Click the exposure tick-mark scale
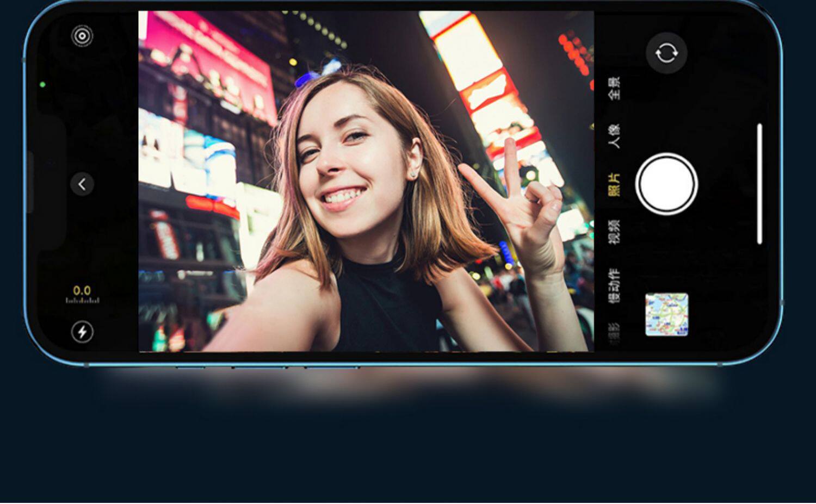Image resolution: width=816 pixels, height=504 pixels. point(82,301)
